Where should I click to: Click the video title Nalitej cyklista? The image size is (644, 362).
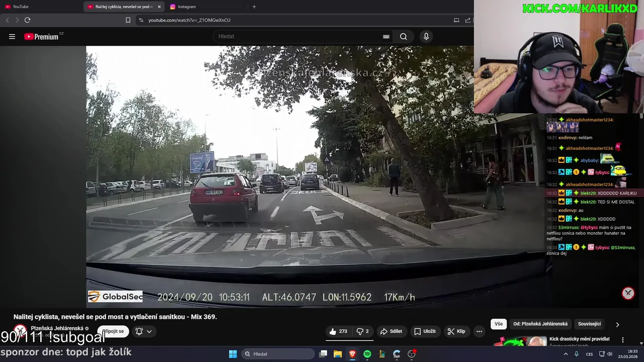[x=115, y=317]
